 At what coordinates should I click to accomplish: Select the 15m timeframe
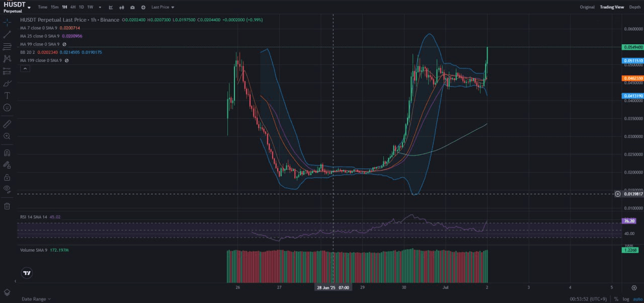(54, 7)
